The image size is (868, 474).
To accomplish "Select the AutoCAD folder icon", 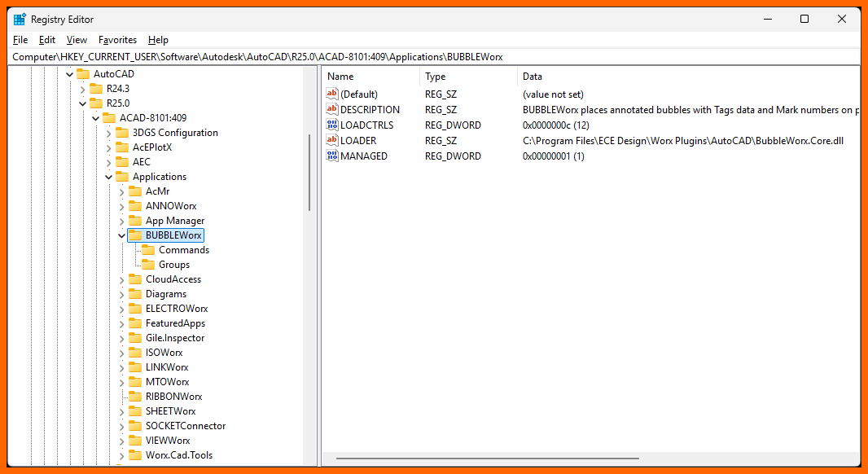I will [83, 73].
